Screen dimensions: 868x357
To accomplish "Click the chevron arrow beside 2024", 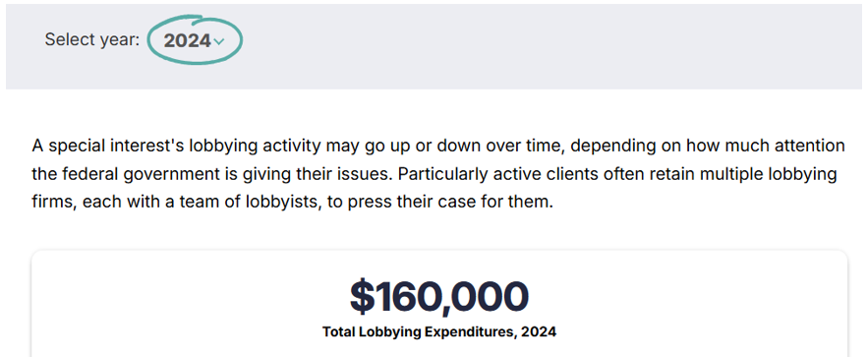I will pos(218,41).
